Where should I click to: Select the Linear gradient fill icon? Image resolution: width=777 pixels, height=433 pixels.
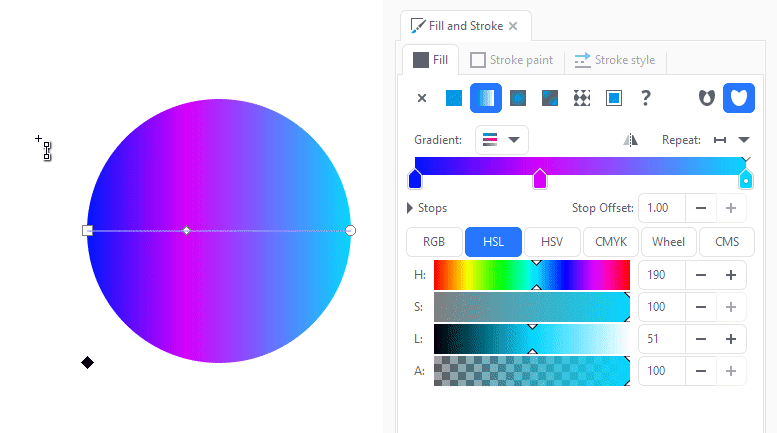[486, 98]
